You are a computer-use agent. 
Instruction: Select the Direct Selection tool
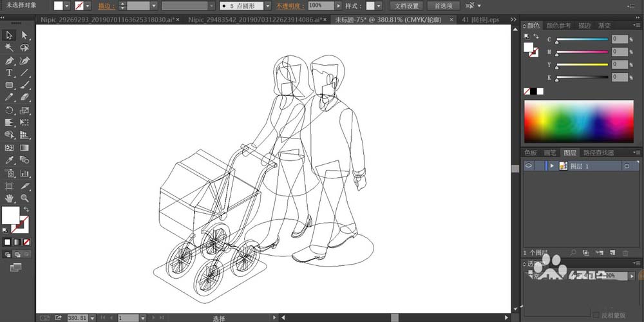[24, 35]
